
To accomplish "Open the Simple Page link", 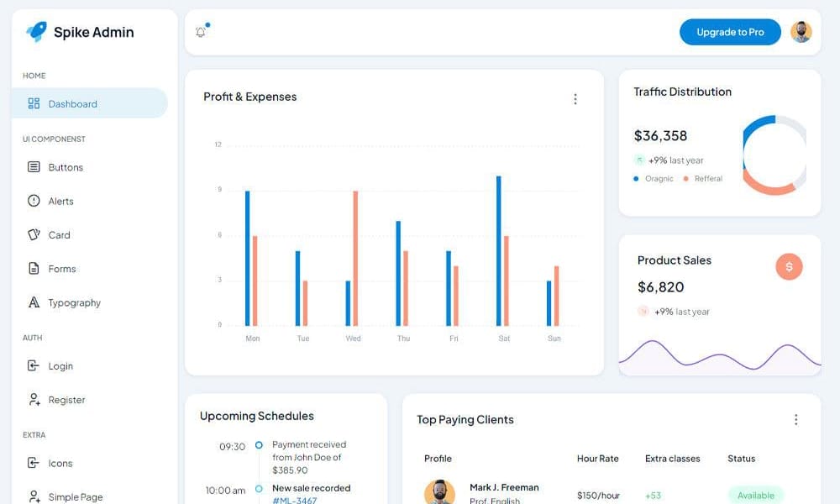I will [33, 496].
